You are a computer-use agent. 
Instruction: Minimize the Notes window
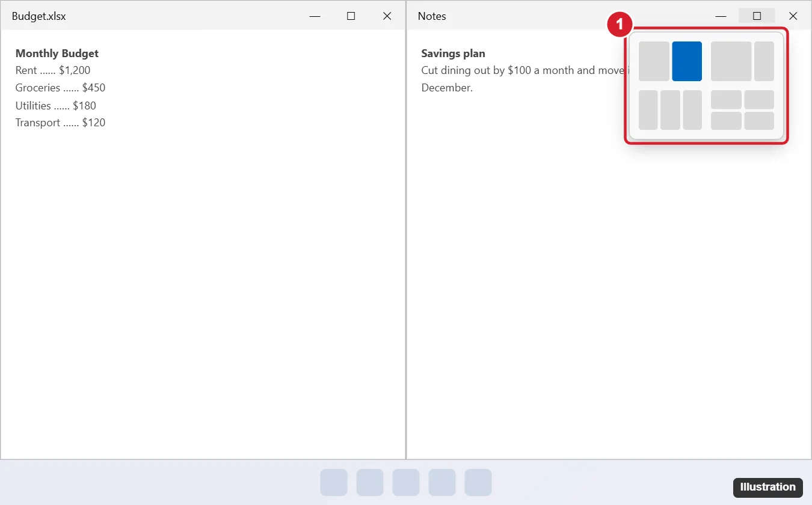pyautogui.click(x=721, y=16)
